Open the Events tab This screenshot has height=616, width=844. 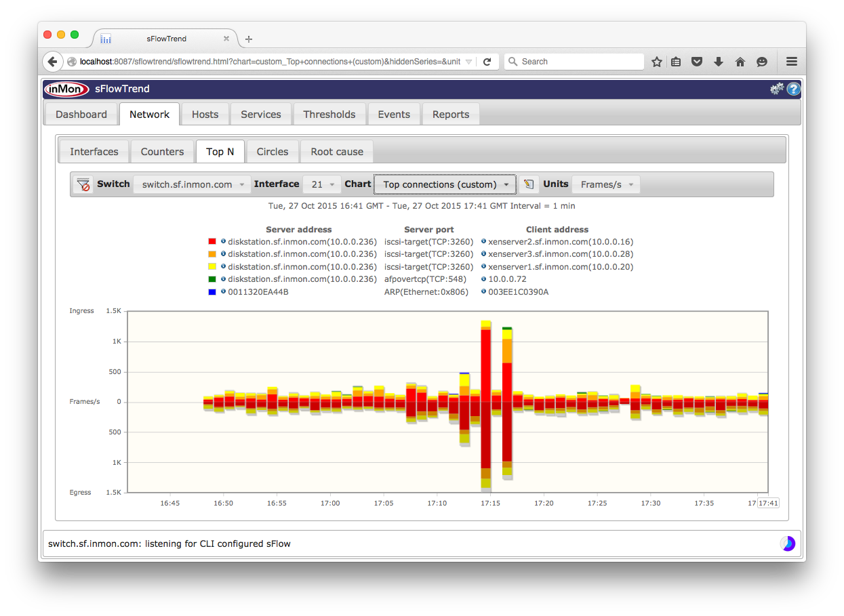pos(394,115)
